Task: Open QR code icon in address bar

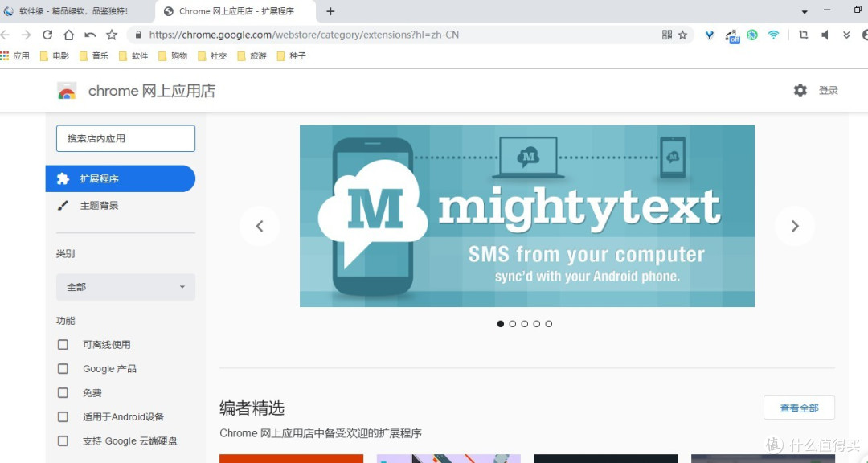Action: pyautogui.click(x=667, y=35)
